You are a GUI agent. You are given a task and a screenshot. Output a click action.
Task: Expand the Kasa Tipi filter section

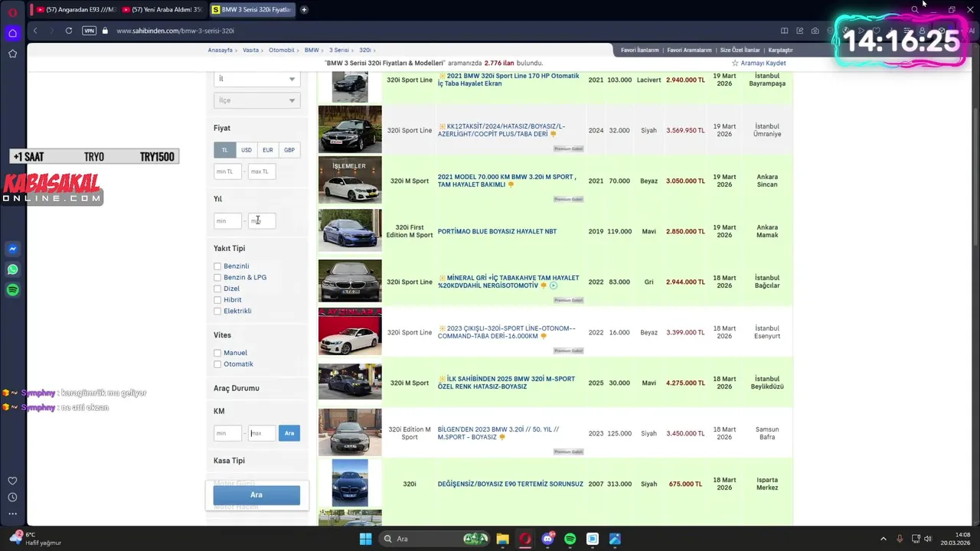tap(229, 461)
